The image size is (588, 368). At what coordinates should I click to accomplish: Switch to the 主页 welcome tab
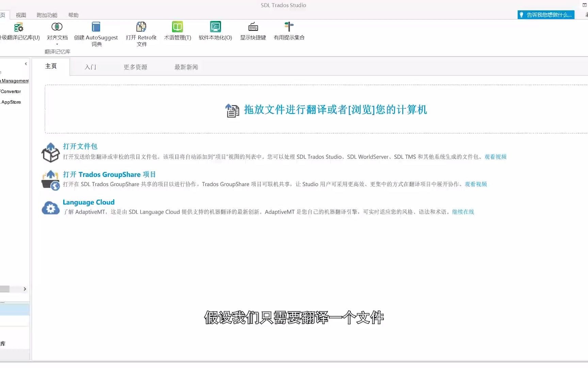pyautogui.click(x=51, y=66)
